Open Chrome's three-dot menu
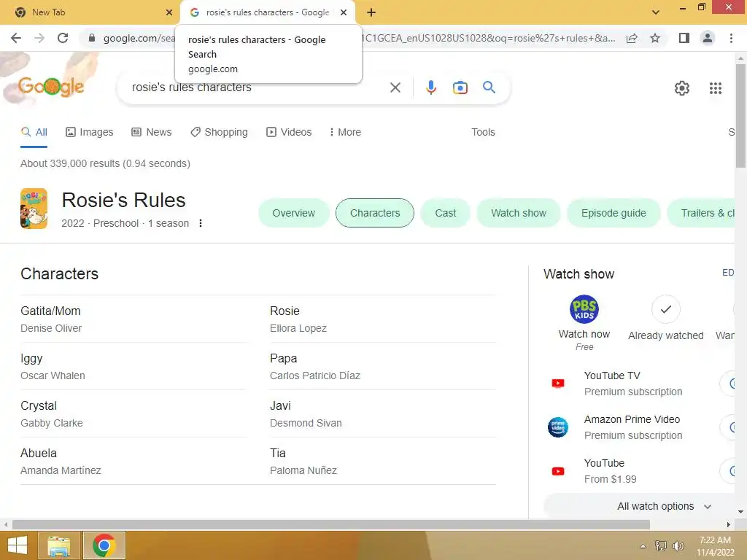Screen dimensions: 747x560 [731, 38]
